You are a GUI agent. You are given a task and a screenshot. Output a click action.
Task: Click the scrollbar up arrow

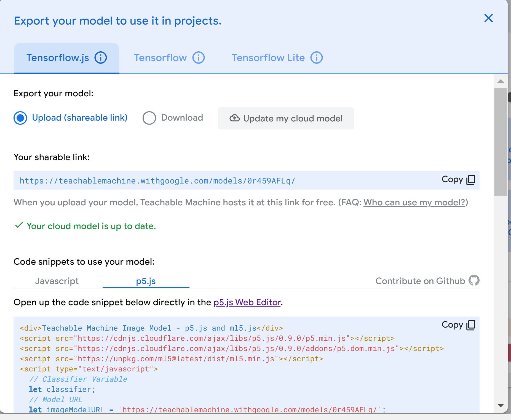pos(500,81)
